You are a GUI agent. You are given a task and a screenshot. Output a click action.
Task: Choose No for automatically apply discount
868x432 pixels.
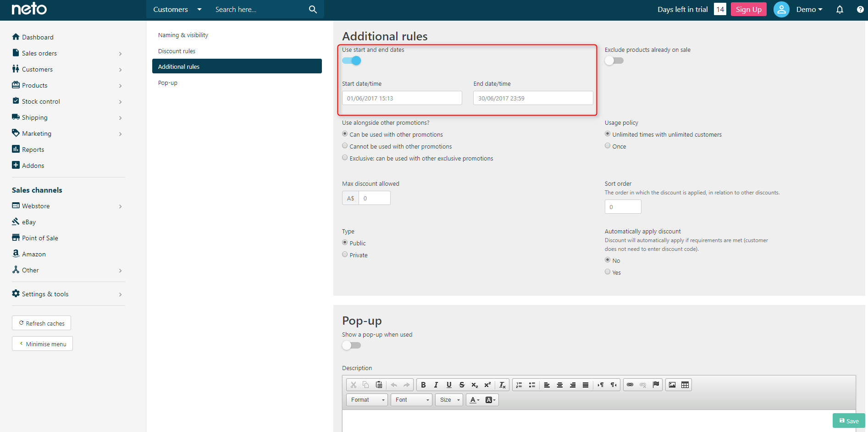click(608, 260)
